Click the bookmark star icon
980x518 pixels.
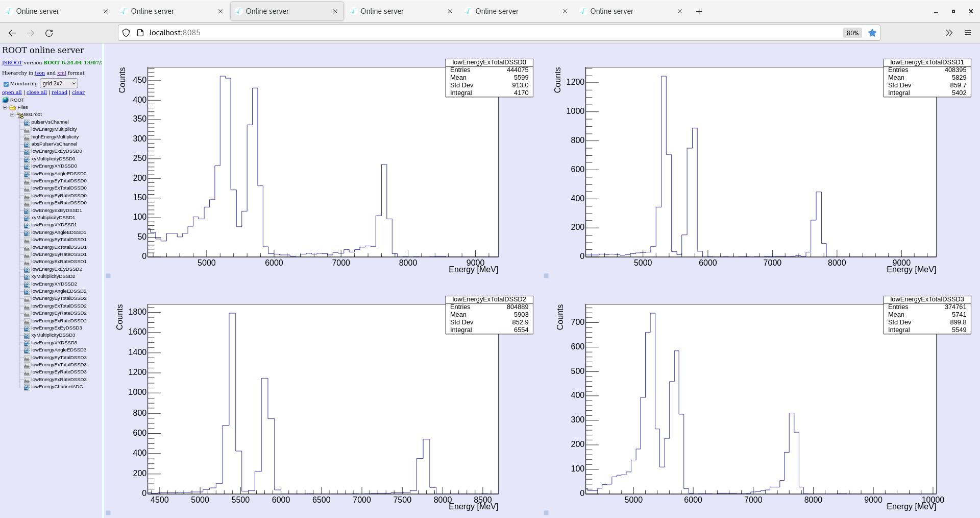coord(872,33)
